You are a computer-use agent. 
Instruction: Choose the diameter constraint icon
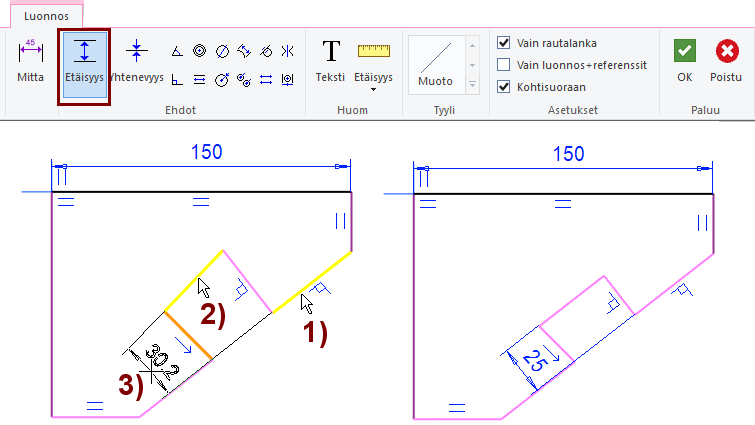(x=222, y=51)
